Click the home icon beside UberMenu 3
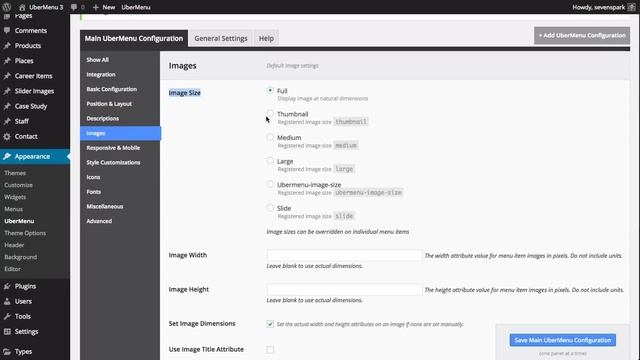Screen dimensions: 640x360 click(22, 7)
